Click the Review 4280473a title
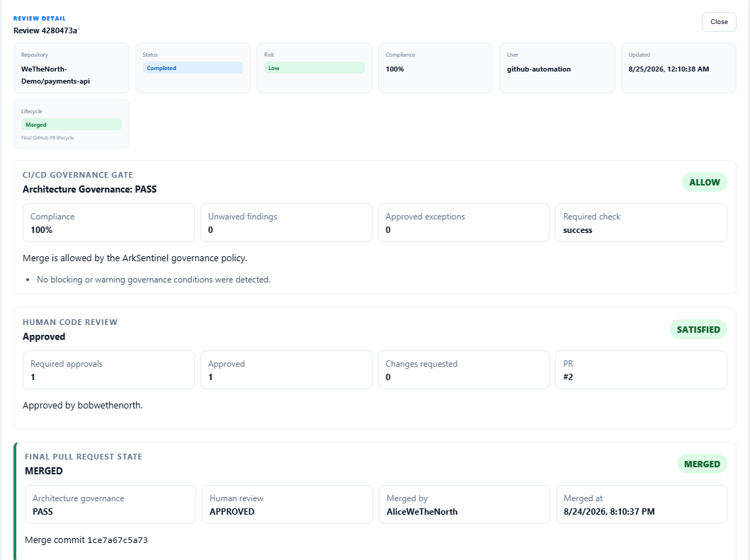Image resolution: width=750 pixels, height=560 pixels. coord(45,30)
